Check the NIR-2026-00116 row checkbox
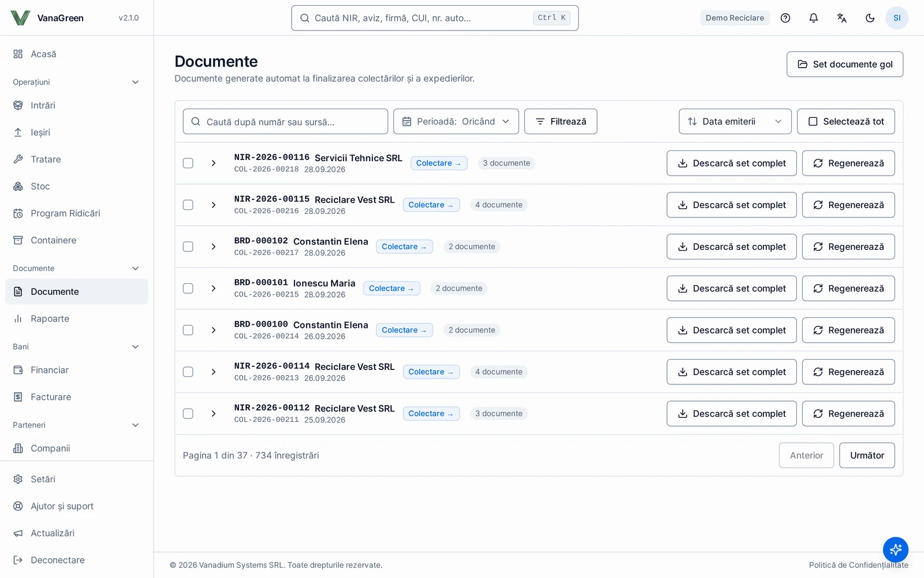Screen dimensions: 924x578 coord(188,163)
